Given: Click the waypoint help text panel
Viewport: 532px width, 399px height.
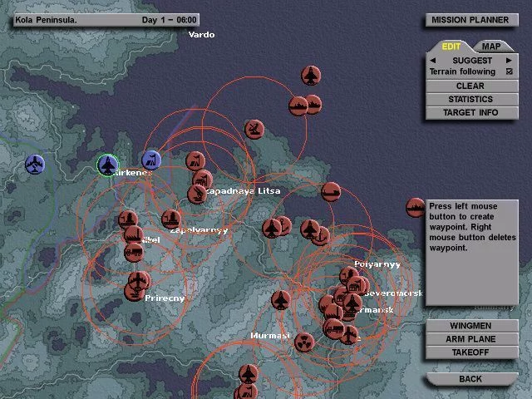Looking at the screenshot, I should pos(472,253).
